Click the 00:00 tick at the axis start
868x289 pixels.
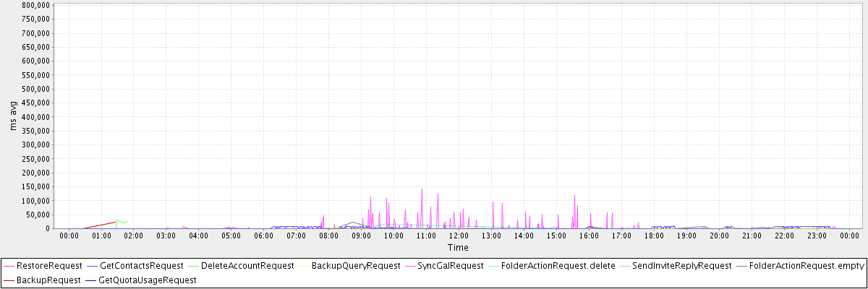(69, 236)
